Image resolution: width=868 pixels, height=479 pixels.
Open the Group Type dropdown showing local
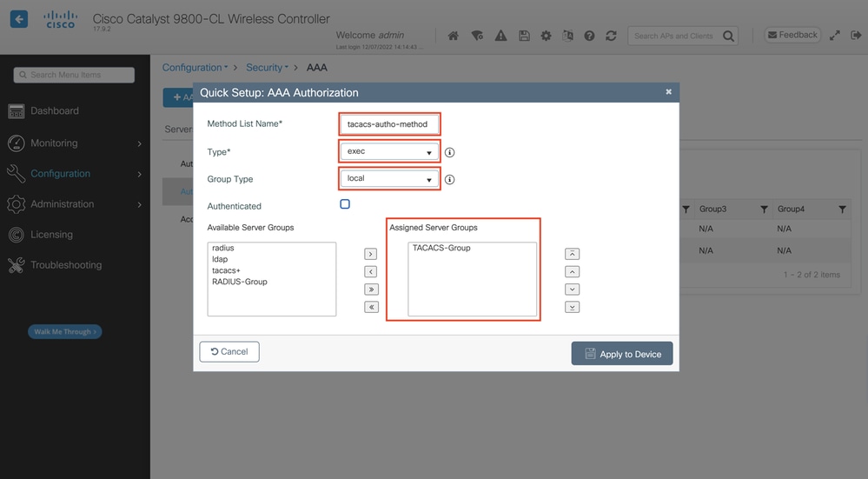click(389, 178)
